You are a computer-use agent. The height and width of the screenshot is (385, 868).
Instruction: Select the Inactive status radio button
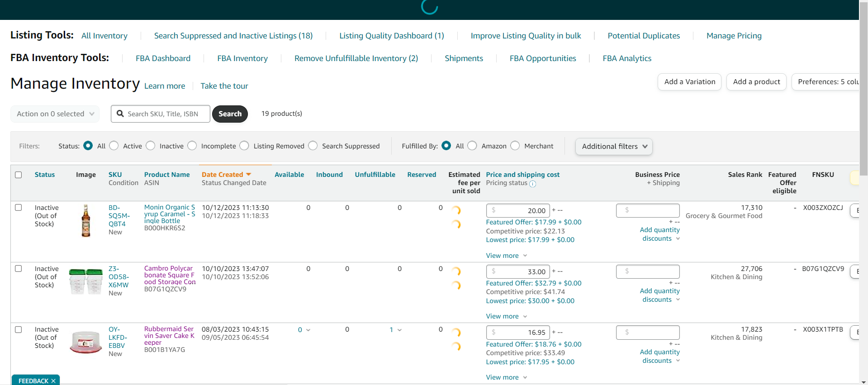[x=151, y=146]
